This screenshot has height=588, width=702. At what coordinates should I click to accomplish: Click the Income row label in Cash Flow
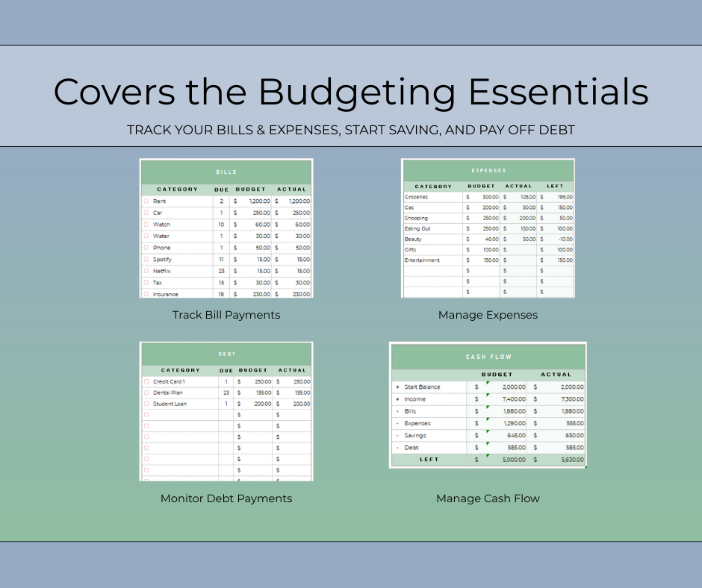pos(415,398)
